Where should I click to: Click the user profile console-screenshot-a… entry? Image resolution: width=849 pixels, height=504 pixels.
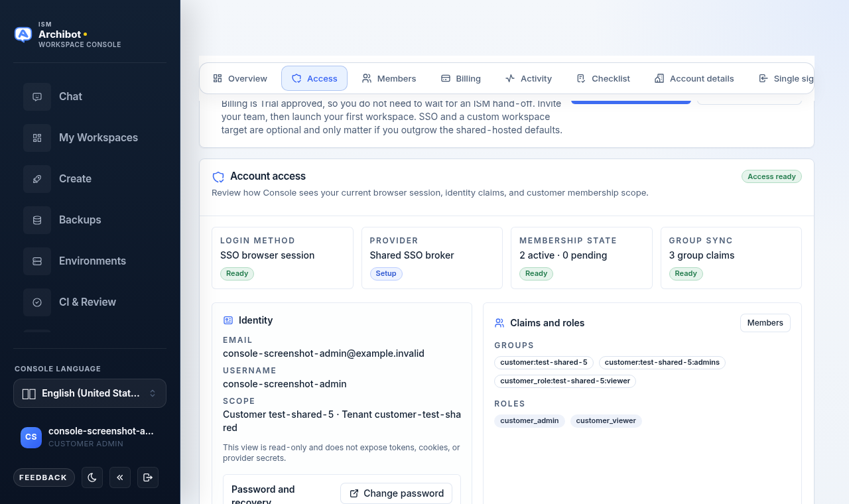pos(90,437)
